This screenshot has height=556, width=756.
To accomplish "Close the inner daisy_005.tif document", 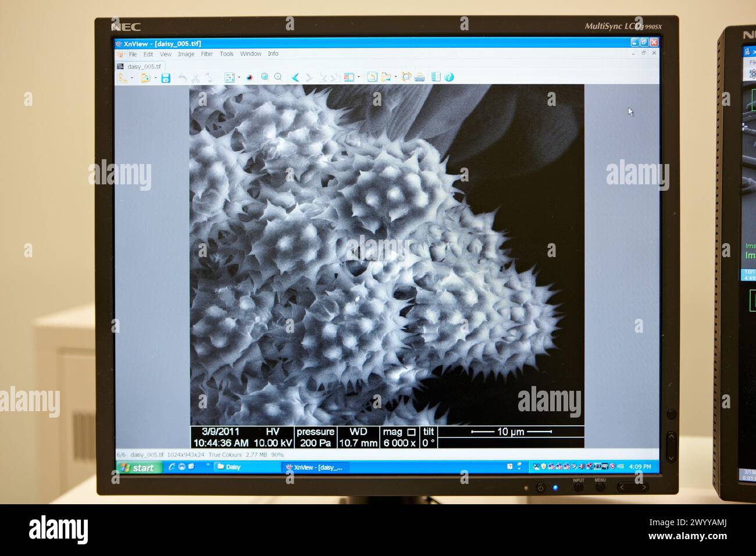I will coord(654,53).
